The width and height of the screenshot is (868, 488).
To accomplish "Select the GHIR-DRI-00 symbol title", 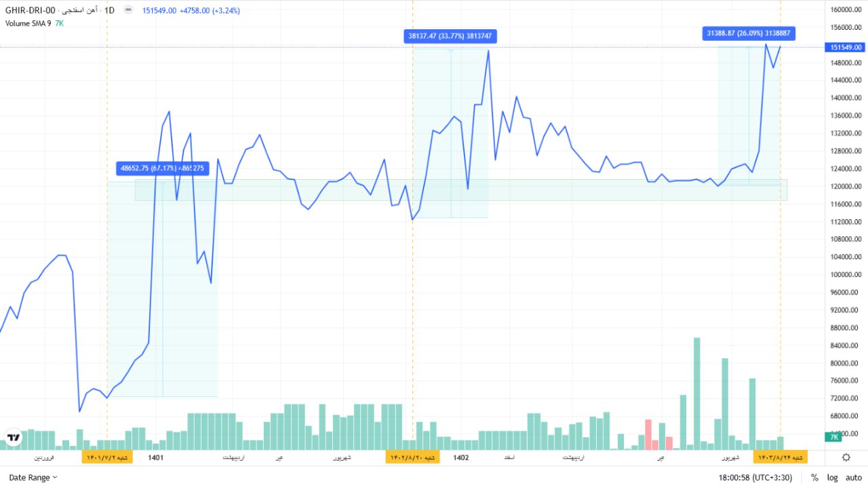I will click(x=30, y=10).
